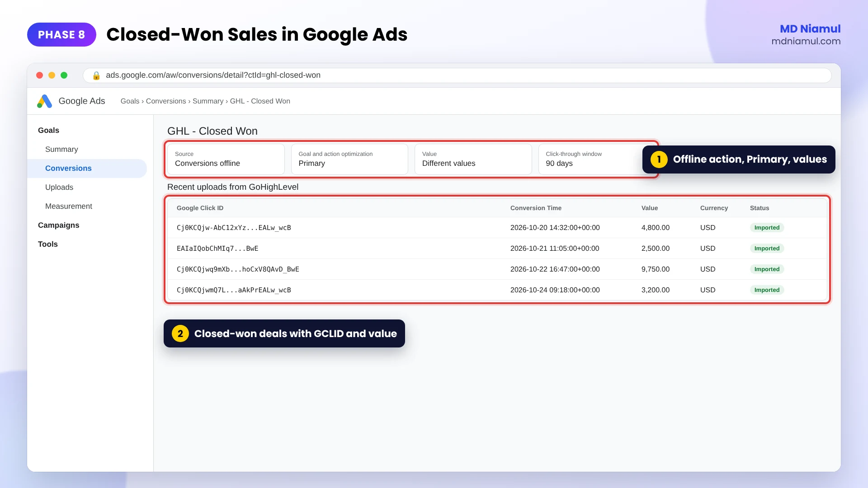Click the 'Conversion Time' column header
The image size is (868, 488).
click(x=536, y=208)
